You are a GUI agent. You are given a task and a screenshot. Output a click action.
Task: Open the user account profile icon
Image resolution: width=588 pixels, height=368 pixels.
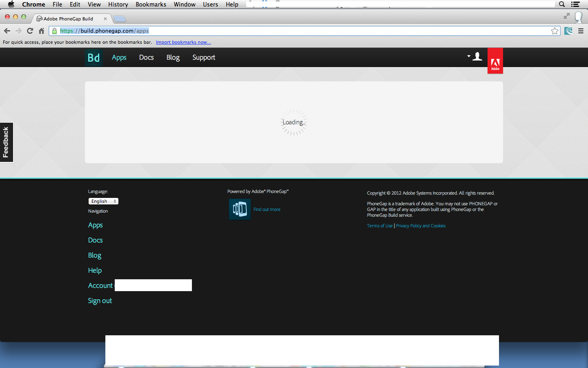[477, 57]
